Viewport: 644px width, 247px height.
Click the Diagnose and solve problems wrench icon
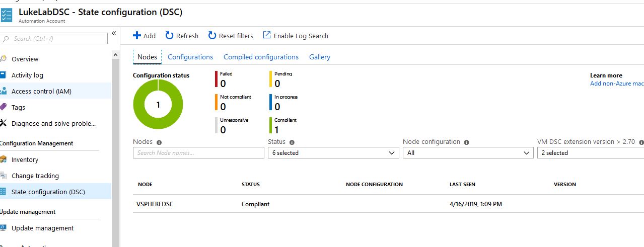4,123
